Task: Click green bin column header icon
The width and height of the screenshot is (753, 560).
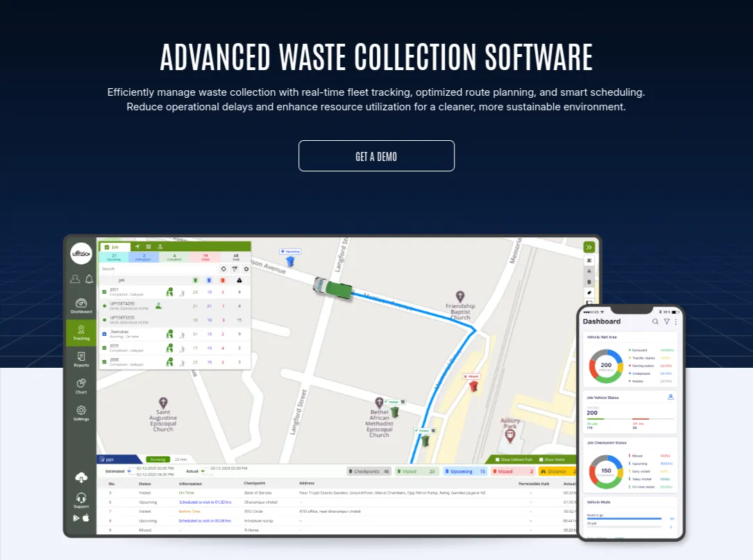Action: click(x=195, y=280)
